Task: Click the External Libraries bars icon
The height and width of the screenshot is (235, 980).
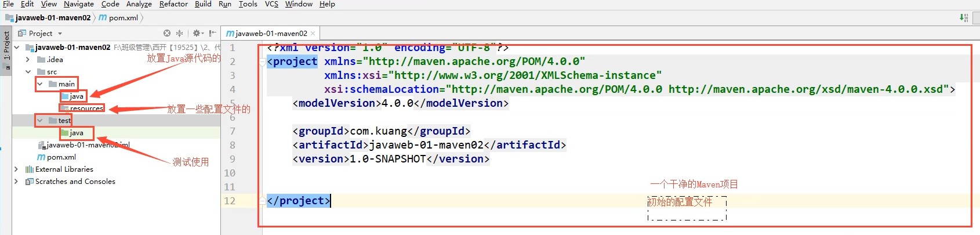Action: coord(30,169)
